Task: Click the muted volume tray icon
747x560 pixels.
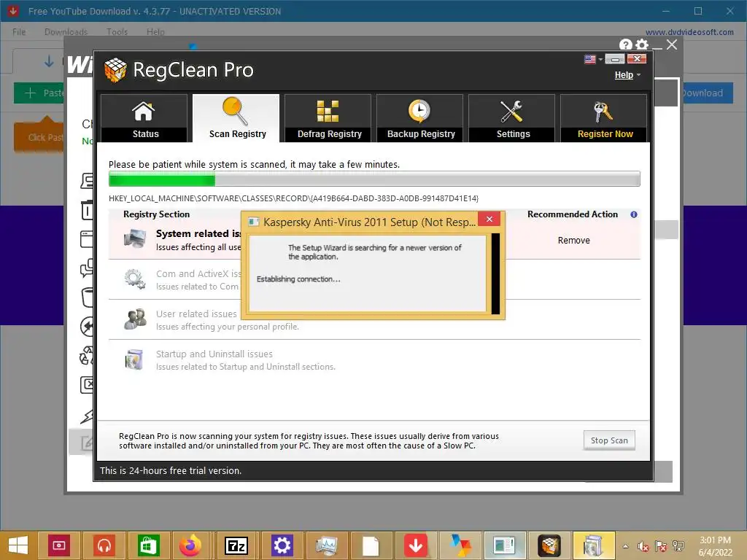Action: tap(643, 546)
